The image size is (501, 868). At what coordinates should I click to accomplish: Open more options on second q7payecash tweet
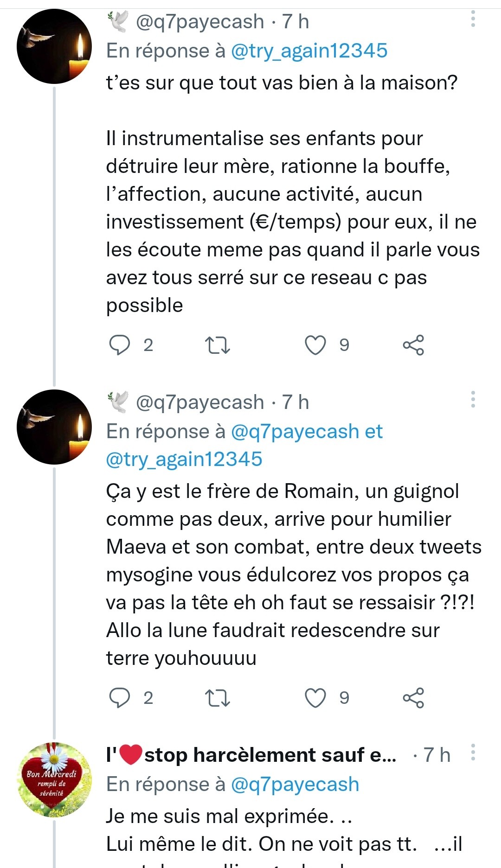coord(473,399)
